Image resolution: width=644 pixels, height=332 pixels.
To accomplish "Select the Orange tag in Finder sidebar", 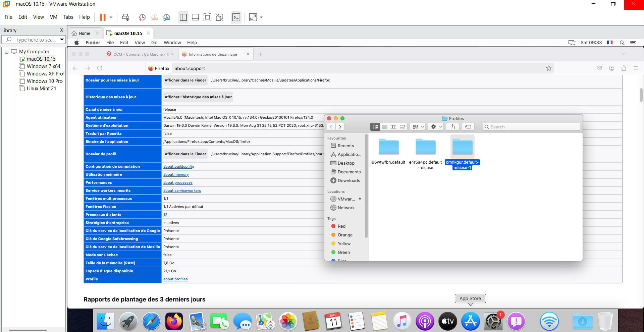I will point(345,235).
